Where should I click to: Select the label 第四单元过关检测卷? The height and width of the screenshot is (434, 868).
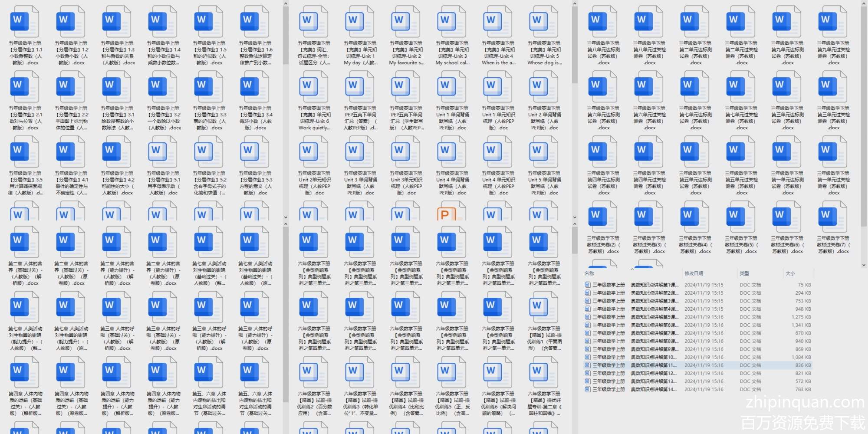click(x=649, y=183)
